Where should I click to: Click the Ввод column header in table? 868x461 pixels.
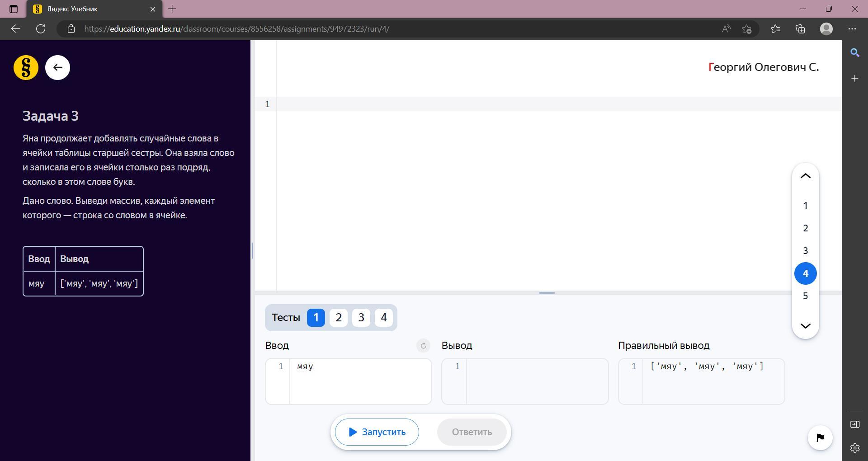pyautogui.click(x=39, y=259)
